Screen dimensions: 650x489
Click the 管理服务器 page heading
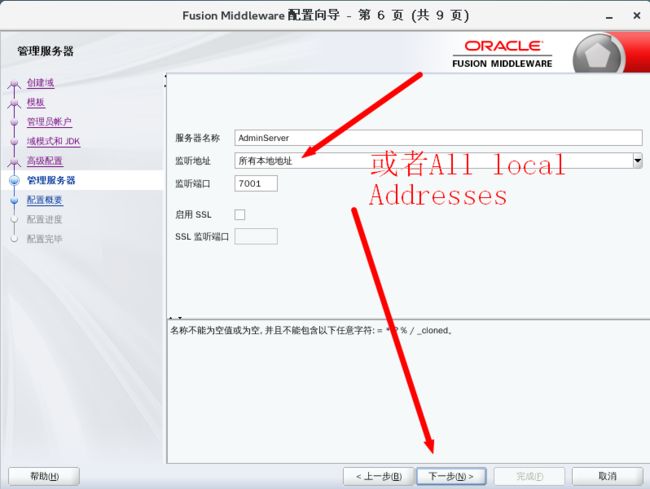[x=46, y=51]
